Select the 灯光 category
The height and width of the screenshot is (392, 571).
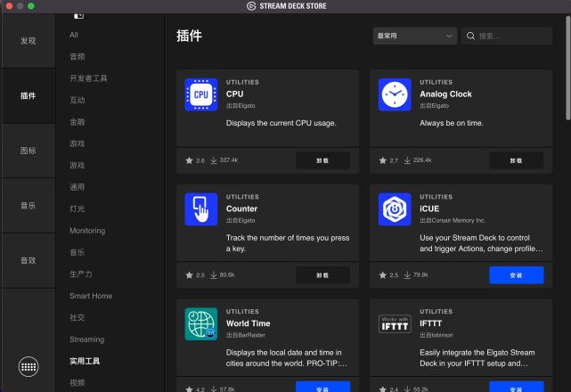tap(77, 208)
